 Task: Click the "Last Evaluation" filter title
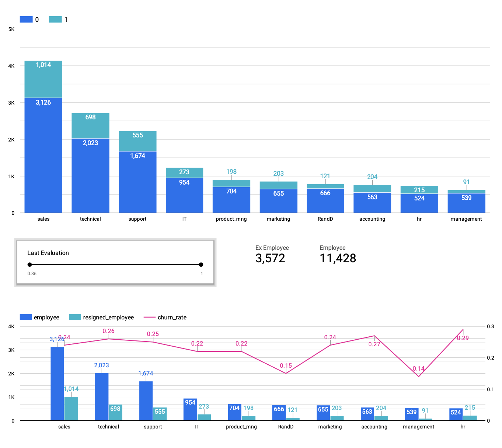48,253
